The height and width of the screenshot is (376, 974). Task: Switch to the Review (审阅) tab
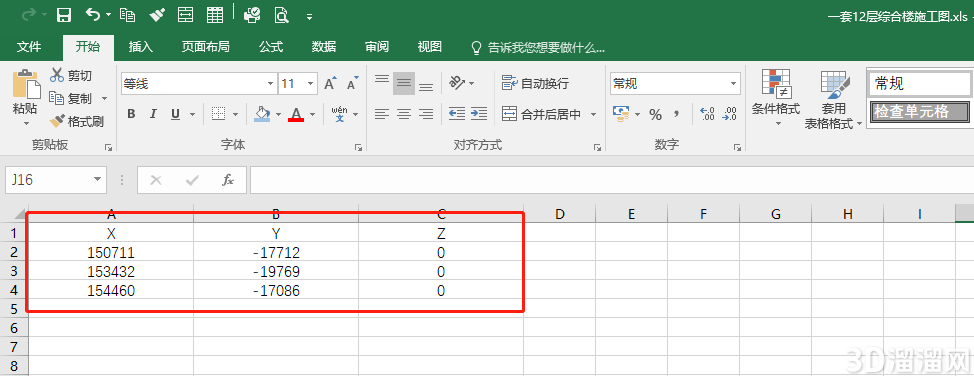(x=376, y=47)
